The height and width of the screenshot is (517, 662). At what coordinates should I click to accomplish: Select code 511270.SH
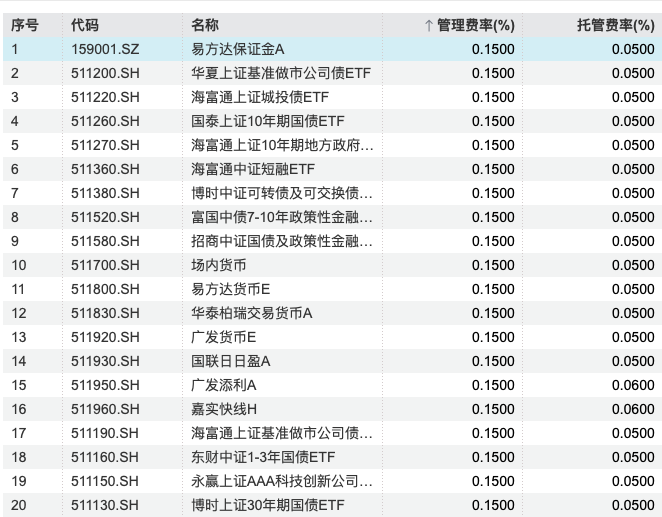click(105, 145)
